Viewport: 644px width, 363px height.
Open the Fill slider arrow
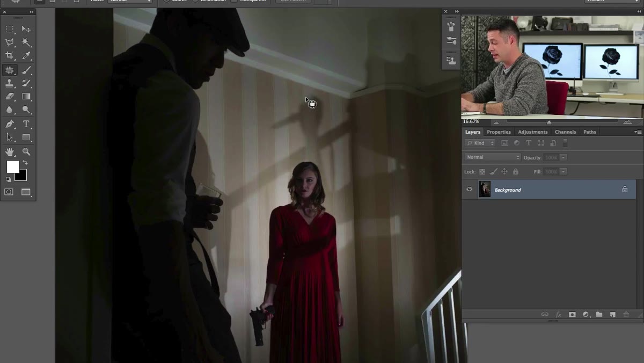563,171
